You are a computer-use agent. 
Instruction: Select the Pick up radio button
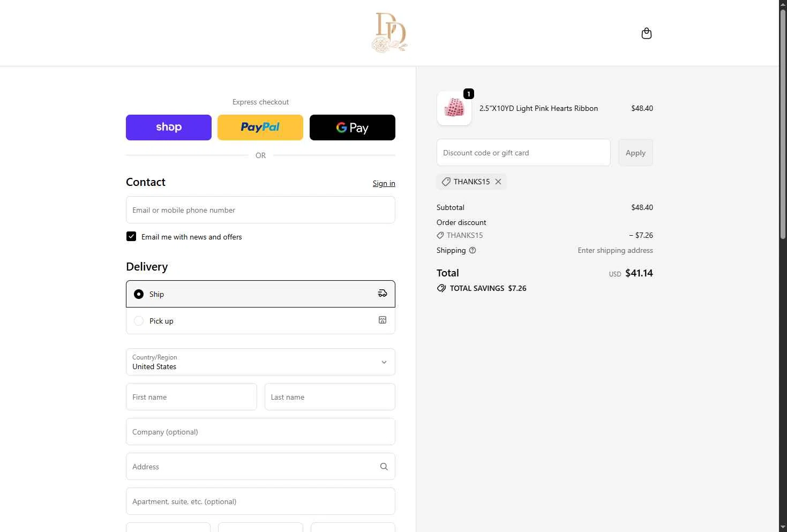point(139,321)
